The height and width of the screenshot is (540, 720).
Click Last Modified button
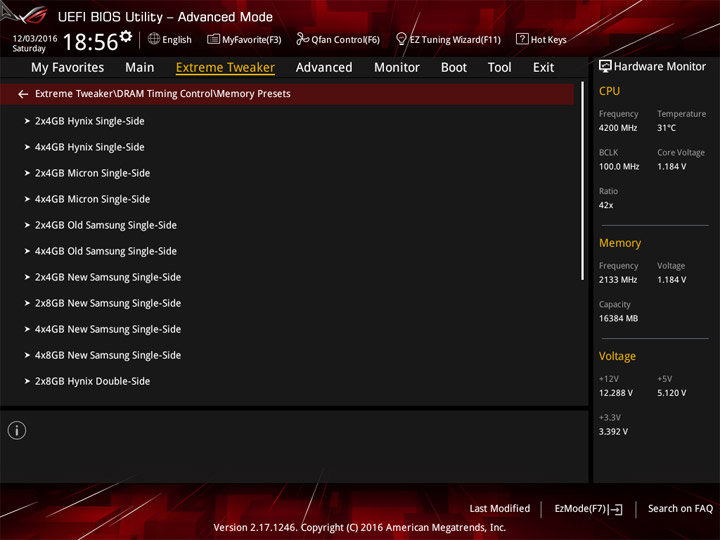[x=500, y=509]
